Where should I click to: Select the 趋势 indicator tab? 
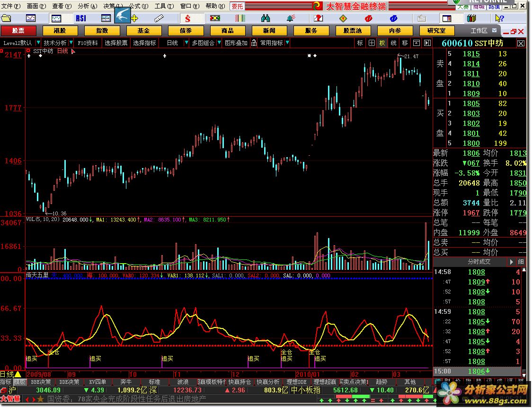tap(381, 382)
